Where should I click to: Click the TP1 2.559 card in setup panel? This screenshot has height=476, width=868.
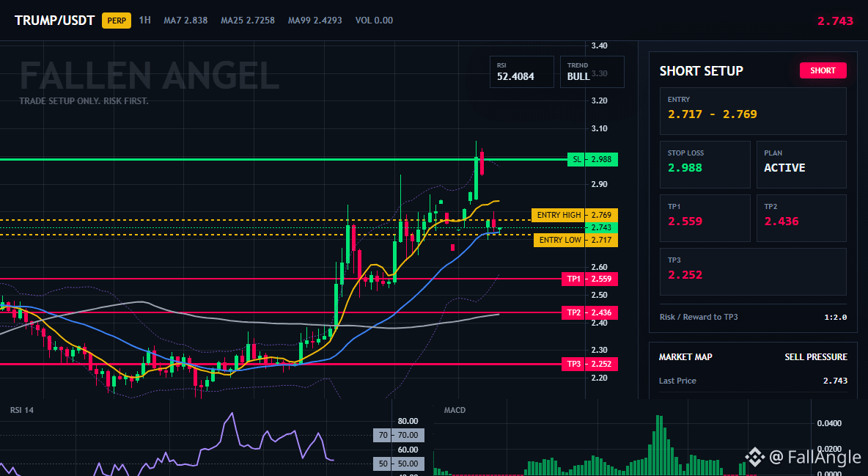tap(705, 218)
